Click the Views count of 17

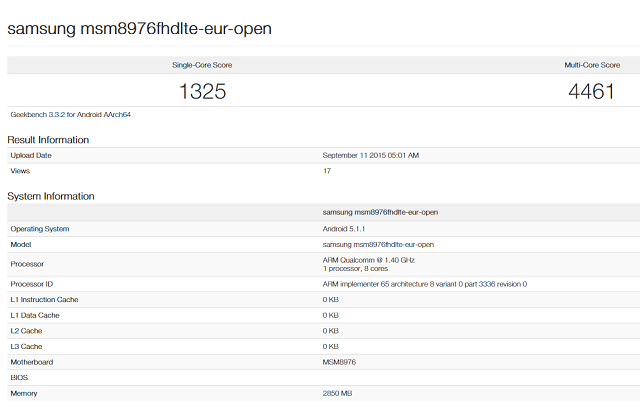pyautogui.click(x=327, y=171)
